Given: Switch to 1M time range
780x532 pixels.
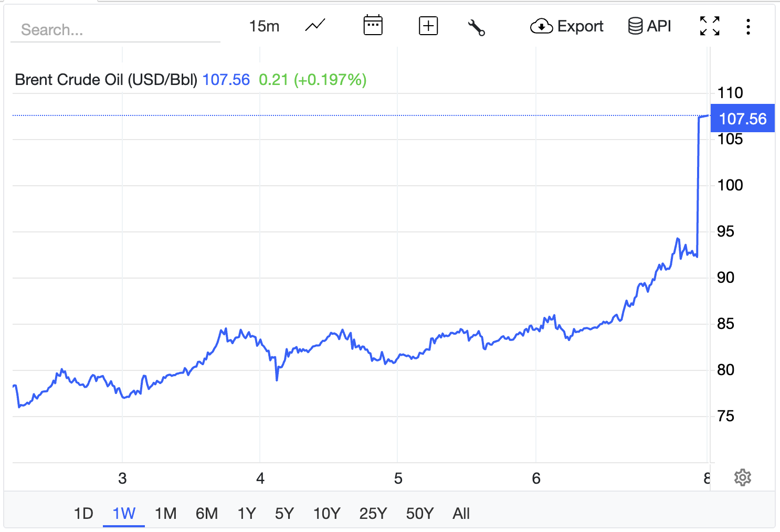Looking at the screenshot, I should point(165,513).
